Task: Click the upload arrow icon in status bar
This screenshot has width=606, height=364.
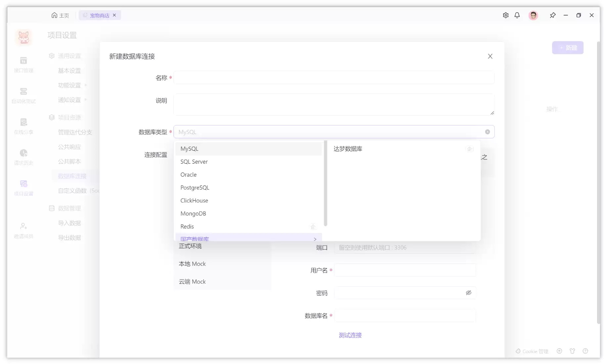Action: (x=559, y=351)
